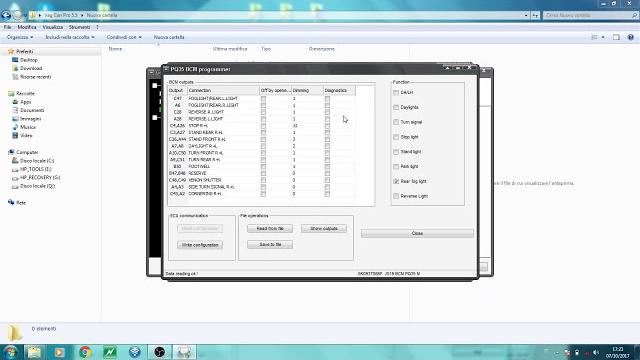Image resolution: width=640 pixels, height=360 pixels.
Task: Click the Windows Start orb
Action: pyautogui.click(x=11, y=352)
